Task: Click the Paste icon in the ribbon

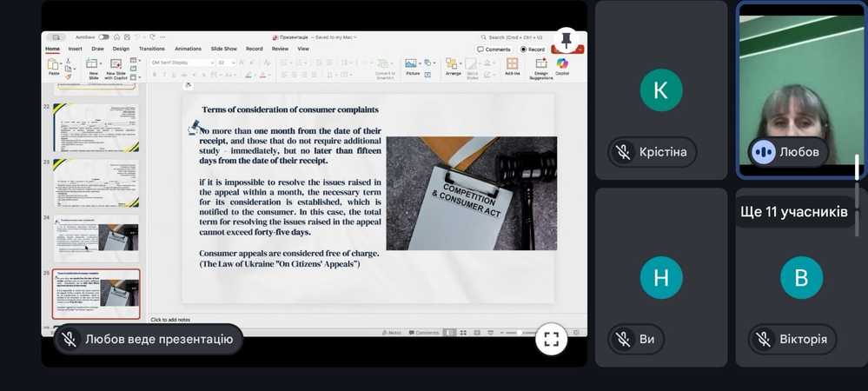Action: (54, 65)
